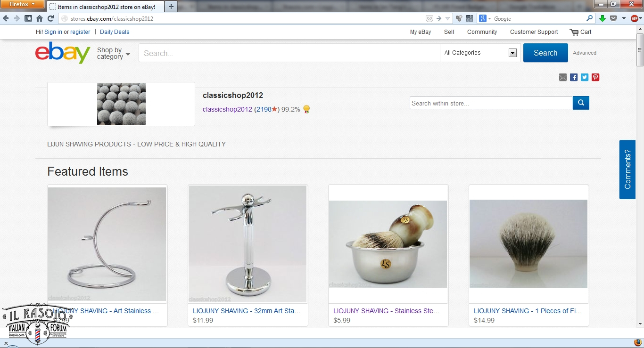Screen dimensions: 644x348
Task: Open the tab groups grid icon
Action: (x=470, y=18)
